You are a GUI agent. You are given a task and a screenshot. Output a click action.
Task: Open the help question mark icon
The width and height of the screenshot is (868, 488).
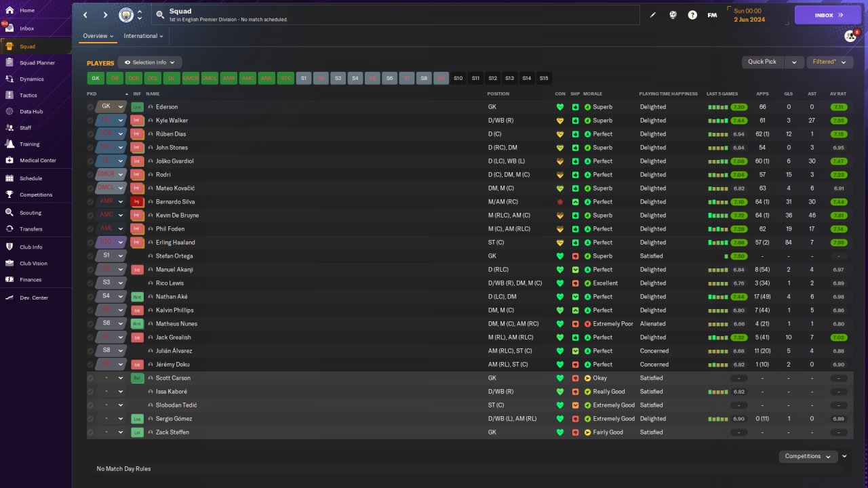click(692, 15)
